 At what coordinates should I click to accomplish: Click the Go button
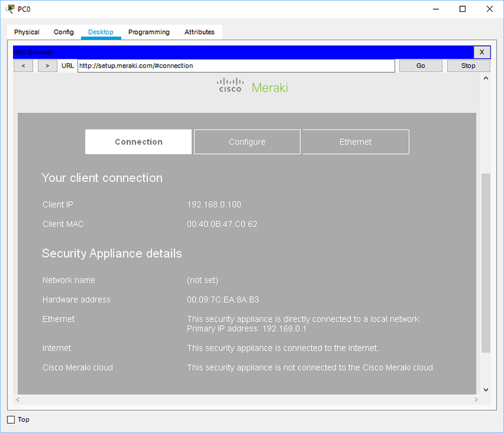coord(420,66)
